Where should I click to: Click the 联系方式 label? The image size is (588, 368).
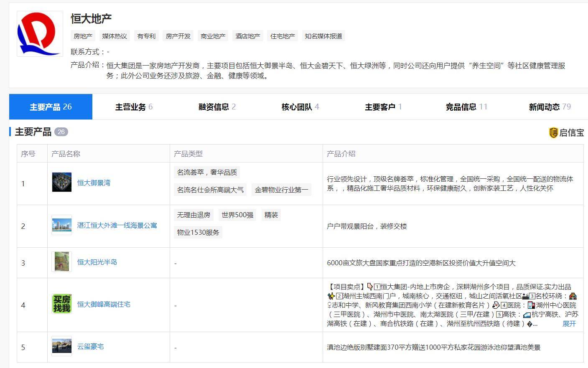click(85, 52)
